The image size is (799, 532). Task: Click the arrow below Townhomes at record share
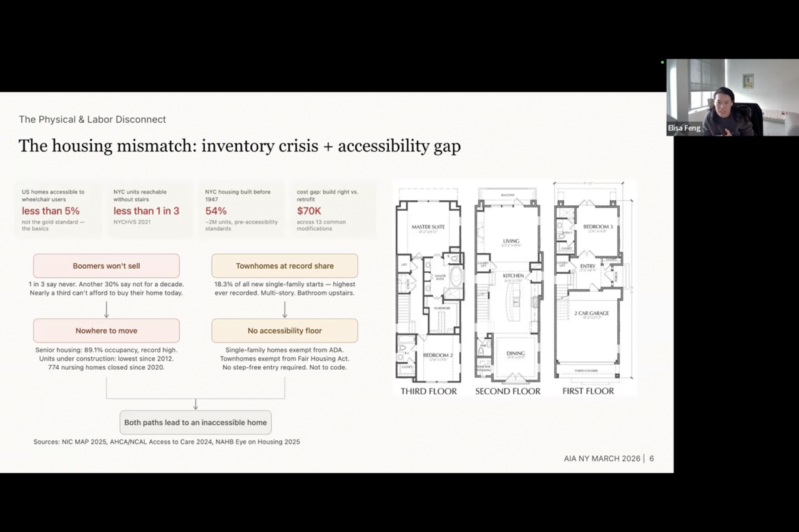(x=285, y=309)
